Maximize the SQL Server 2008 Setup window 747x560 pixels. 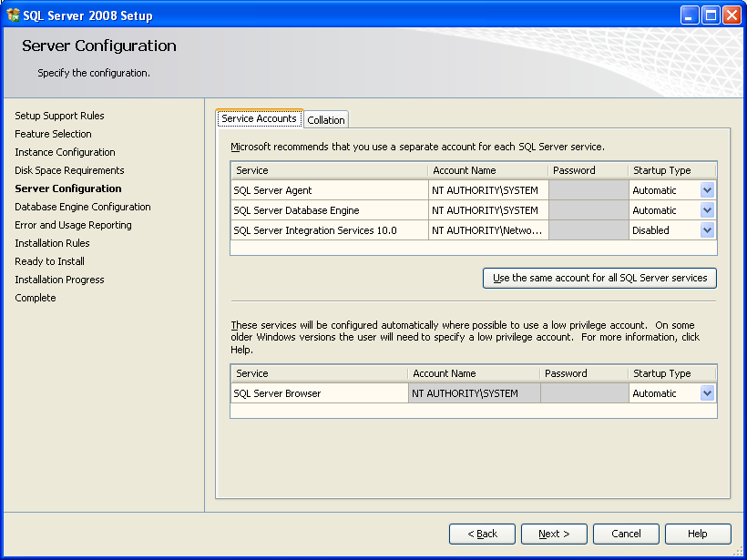pos(711,15)
